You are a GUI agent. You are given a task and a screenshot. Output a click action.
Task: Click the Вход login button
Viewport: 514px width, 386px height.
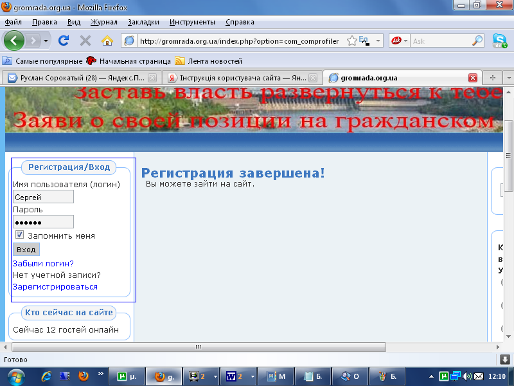[x=26, y=249]
